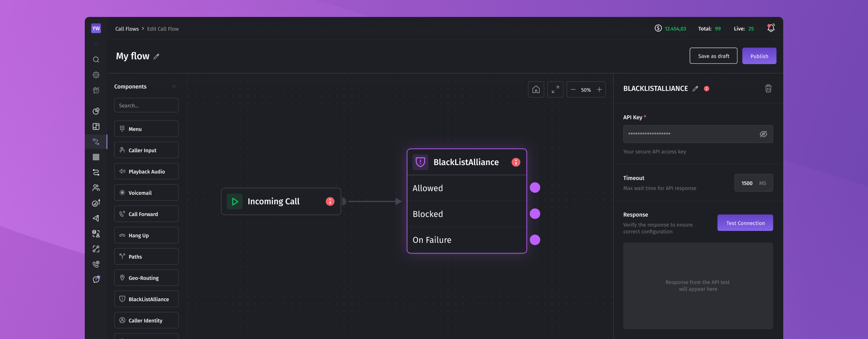868x339 pixels.
Task: Click Save as draft
Action: coord(714,56)
